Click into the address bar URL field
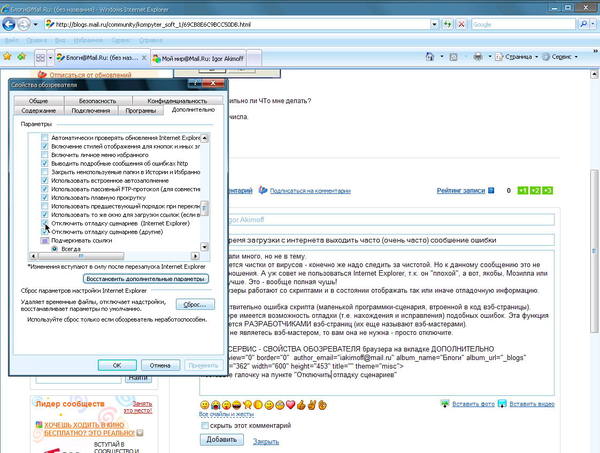This screenshot has height=453, width=600. [x=237, y=24]
